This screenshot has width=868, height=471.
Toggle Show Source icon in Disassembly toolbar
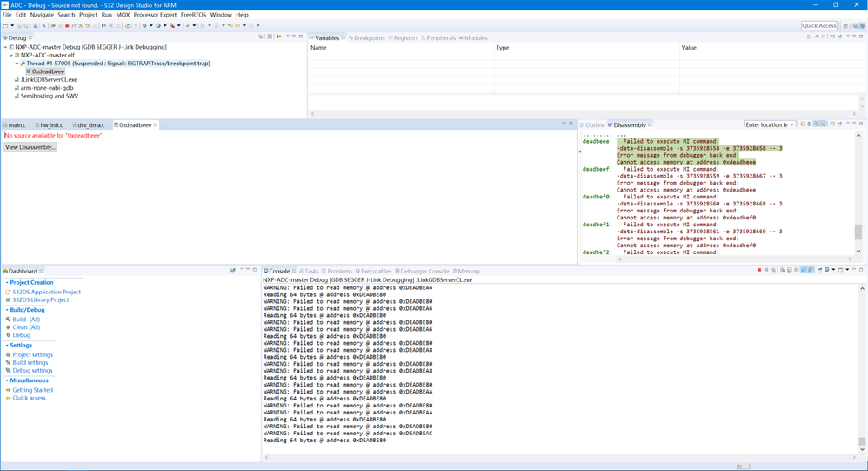[823, 124]
